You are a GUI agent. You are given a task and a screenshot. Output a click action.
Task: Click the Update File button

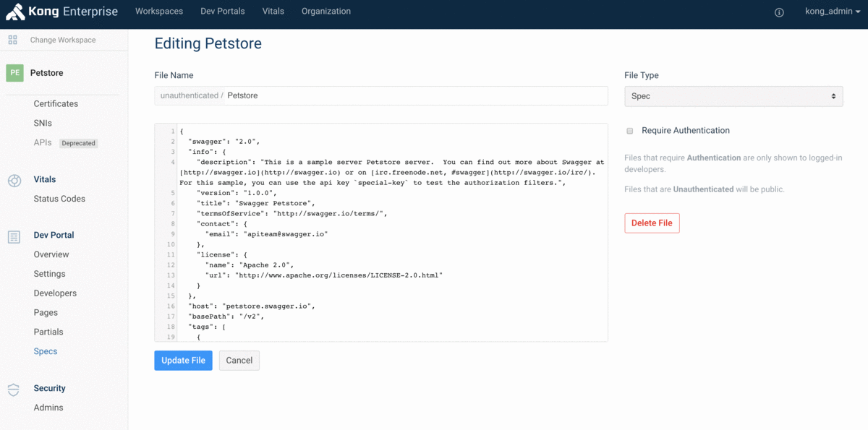[x=183, y=361]
